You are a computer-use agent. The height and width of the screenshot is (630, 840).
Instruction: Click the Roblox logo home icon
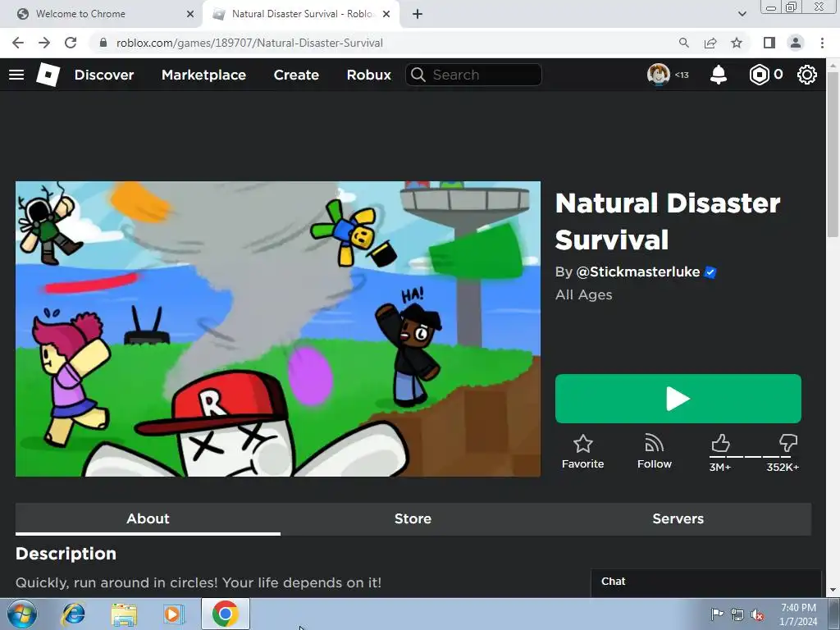48,75
